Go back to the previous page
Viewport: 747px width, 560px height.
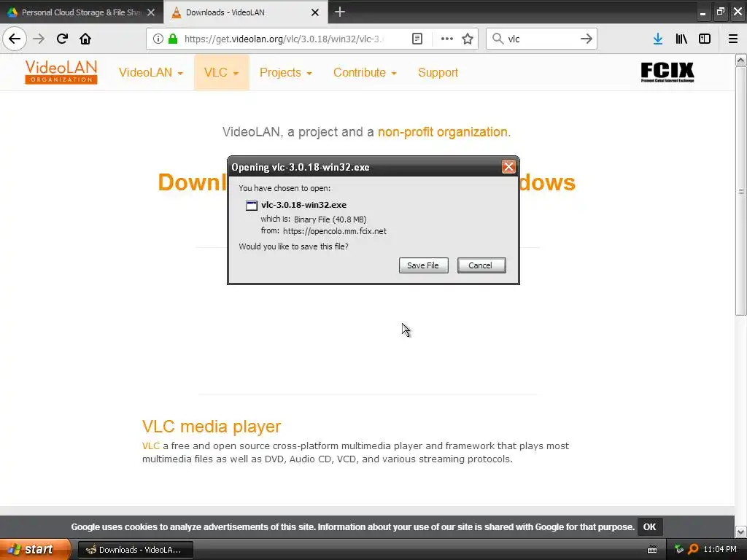pos(15,39)
